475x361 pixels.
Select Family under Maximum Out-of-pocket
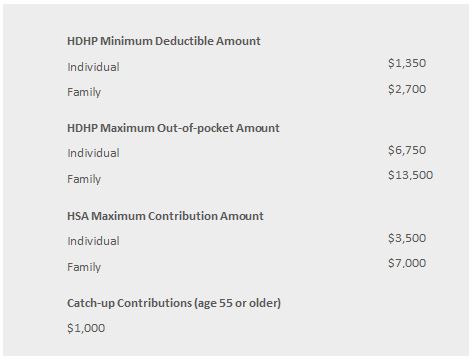tap(84, 179)
